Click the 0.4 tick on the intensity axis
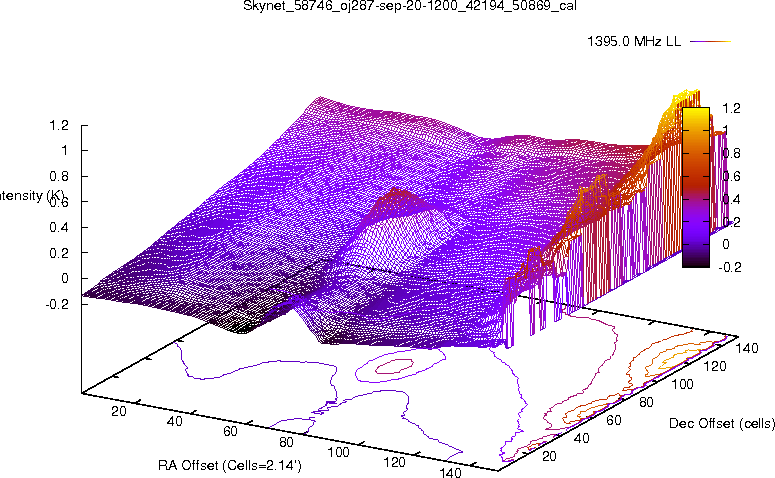Screen dimensions: 775x478 tap(59, 227)
